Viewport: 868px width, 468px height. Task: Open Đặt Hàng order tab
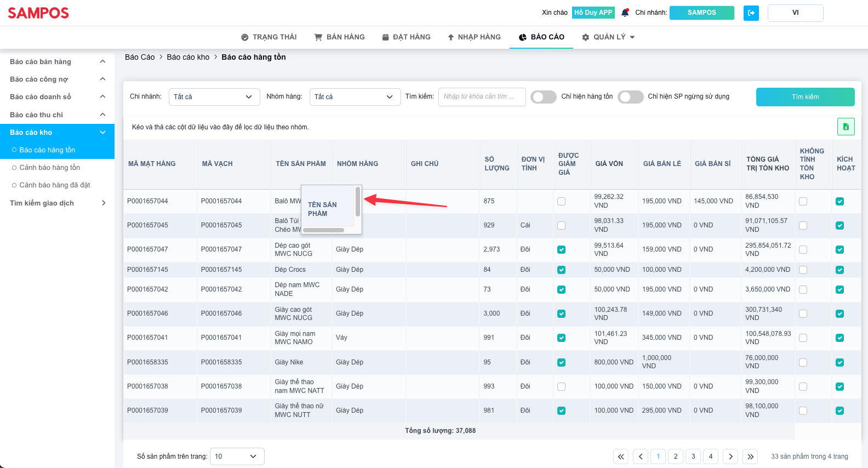tap(406, 37)
